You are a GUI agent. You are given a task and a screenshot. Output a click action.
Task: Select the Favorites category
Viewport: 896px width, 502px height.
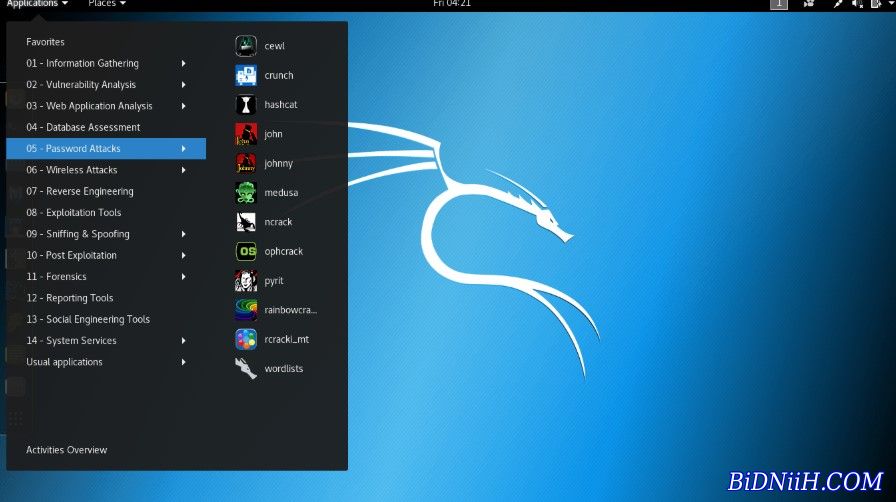(x=45, y=42)
